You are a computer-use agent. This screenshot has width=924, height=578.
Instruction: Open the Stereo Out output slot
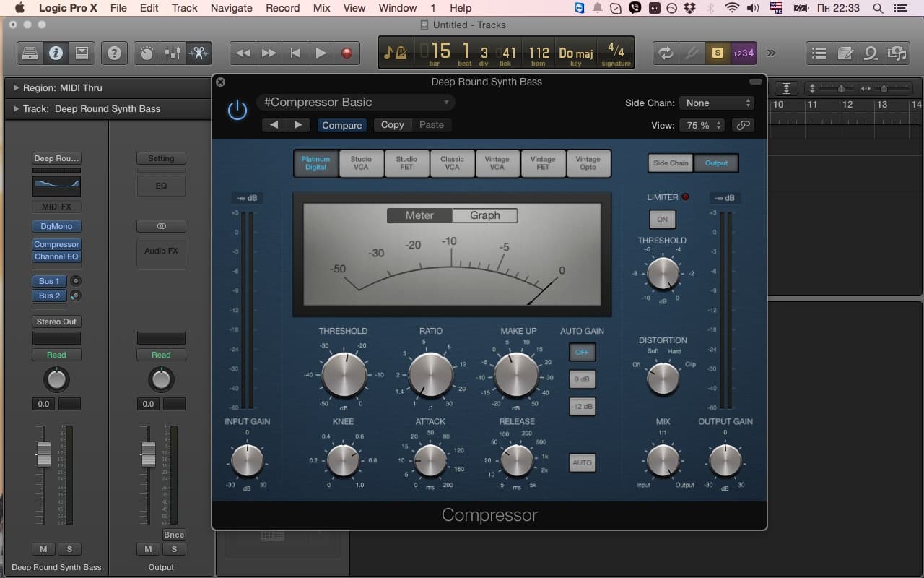[x=56, y=322]
